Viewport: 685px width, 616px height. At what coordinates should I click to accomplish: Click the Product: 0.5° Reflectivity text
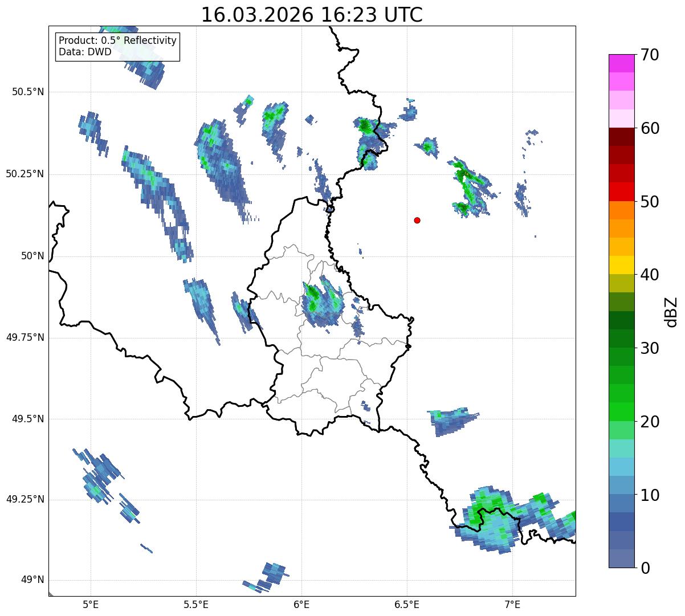[117, 40]
